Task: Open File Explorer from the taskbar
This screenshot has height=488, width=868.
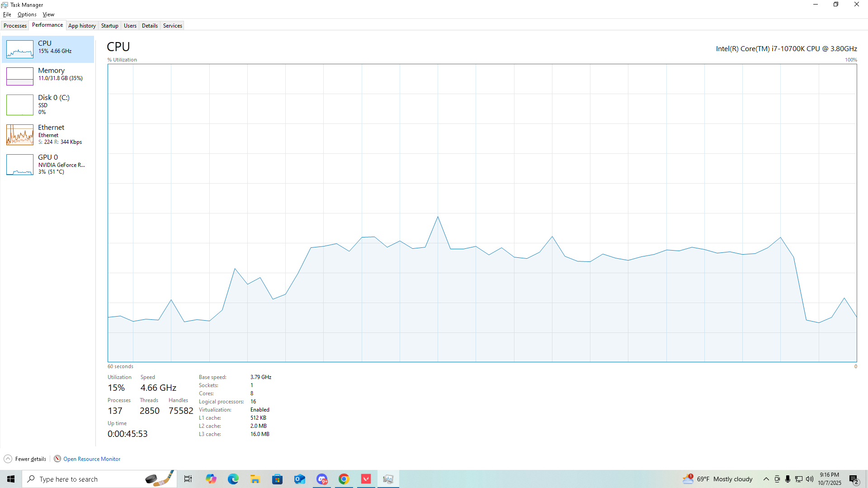Action: 255,479
